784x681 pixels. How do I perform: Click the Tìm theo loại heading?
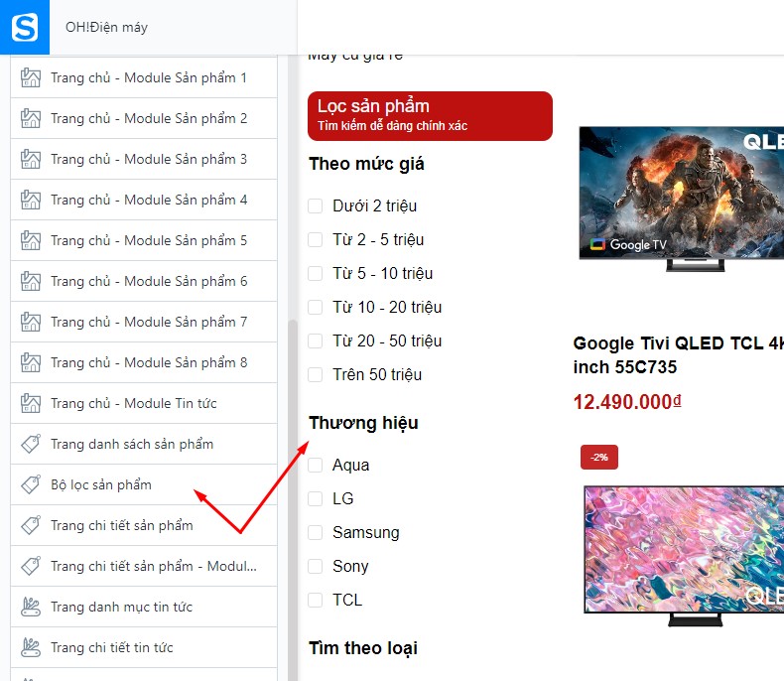pyautogui.click(x=363, y=648)
